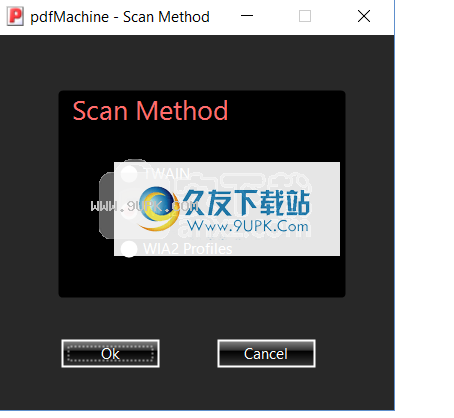This screenshot has height=418, width=454.
Task: Click the Cancel button
Action: point(266,354)
